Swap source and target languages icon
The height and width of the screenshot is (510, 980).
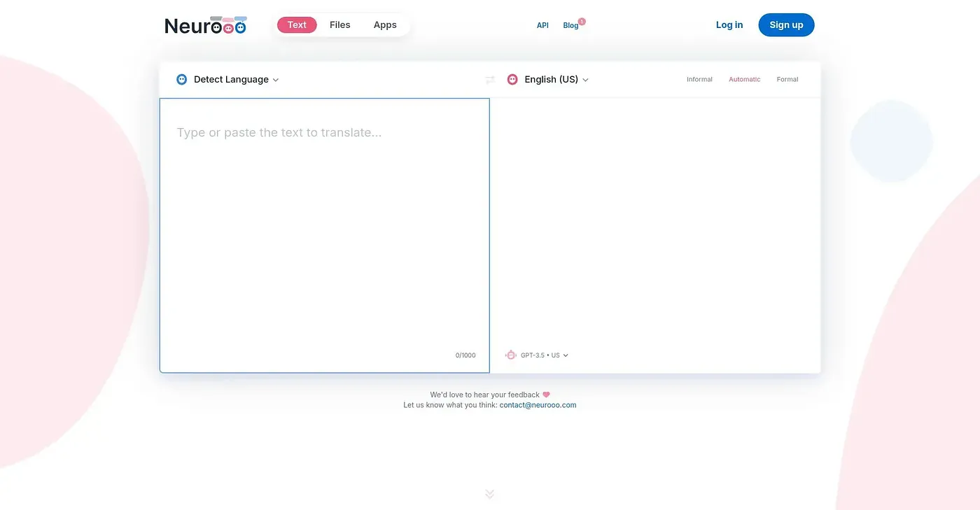tap(490, 80)
